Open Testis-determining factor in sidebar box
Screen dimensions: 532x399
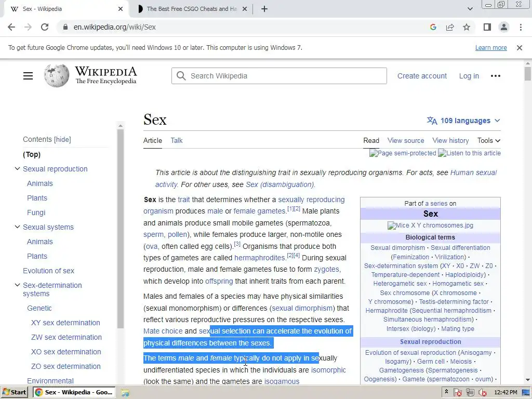tap(454, 302)
